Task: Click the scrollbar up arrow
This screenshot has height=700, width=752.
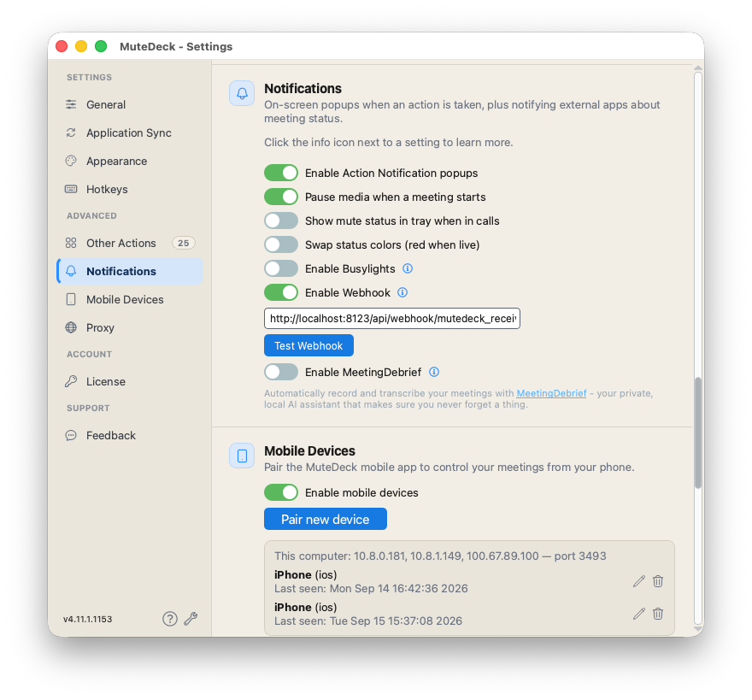Action: (698, 69)
